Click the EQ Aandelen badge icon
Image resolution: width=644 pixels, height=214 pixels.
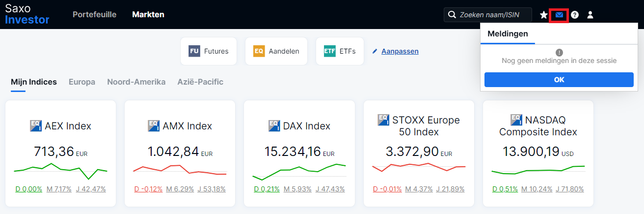pos(259,51)
